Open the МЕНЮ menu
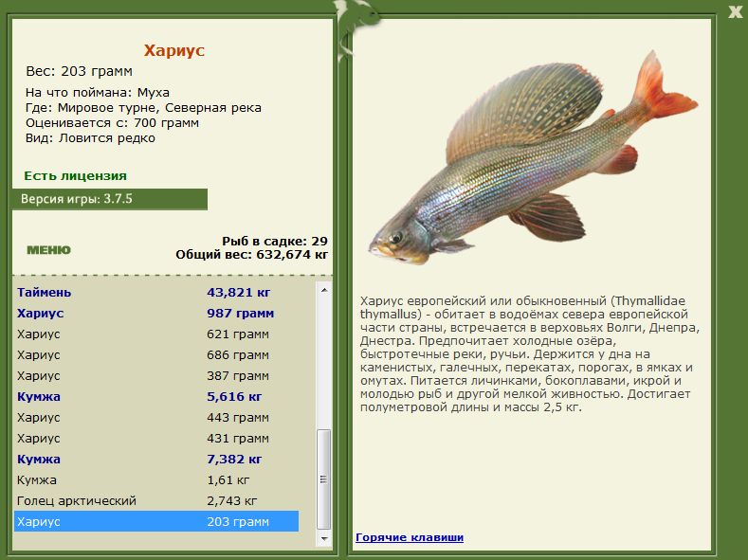This screenshot has height=560, width=748. (48, 250)
